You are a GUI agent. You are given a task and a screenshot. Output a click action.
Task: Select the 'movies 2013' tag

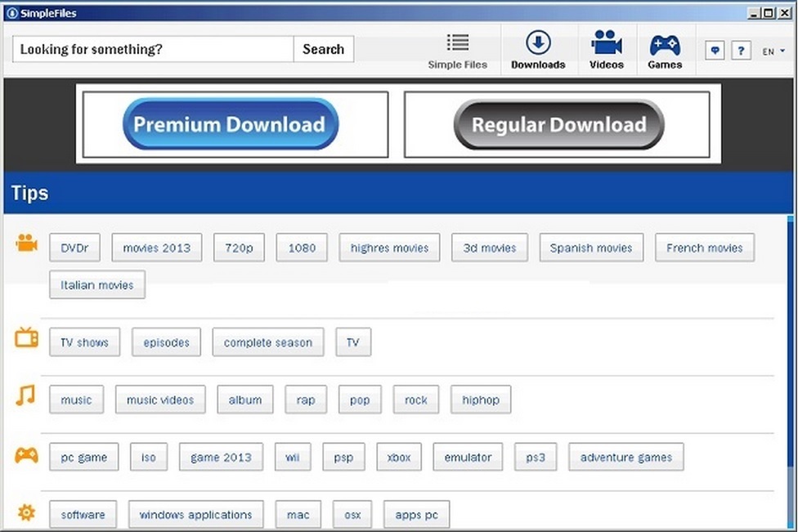(157, 248)
